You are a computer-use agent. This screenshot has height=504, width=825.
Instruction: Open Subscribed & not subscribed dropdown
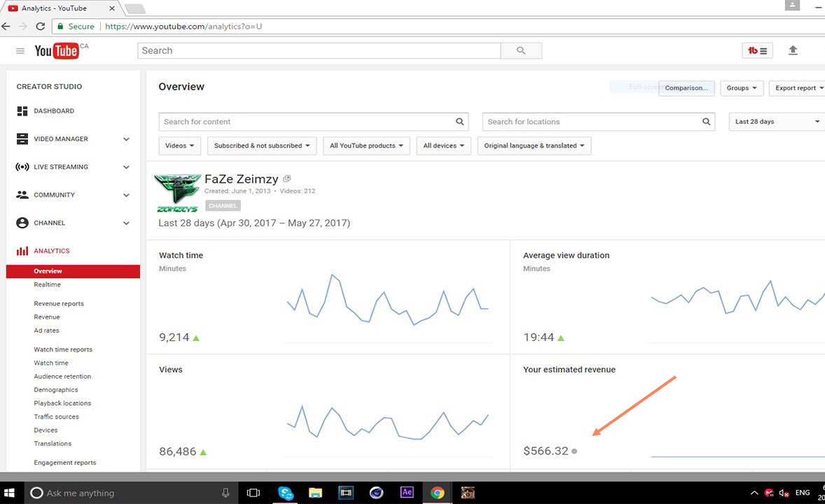[x=262, y=146]
